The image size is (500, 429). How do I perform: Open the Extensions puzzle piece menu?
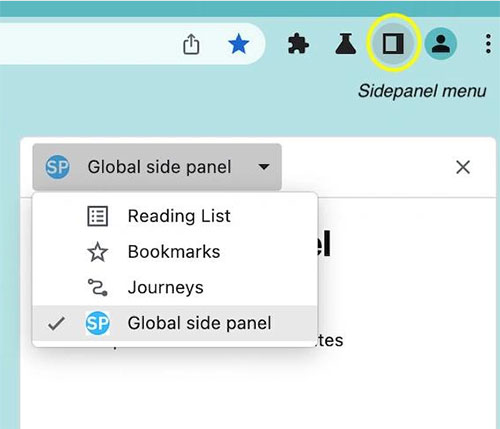(298, 43)
